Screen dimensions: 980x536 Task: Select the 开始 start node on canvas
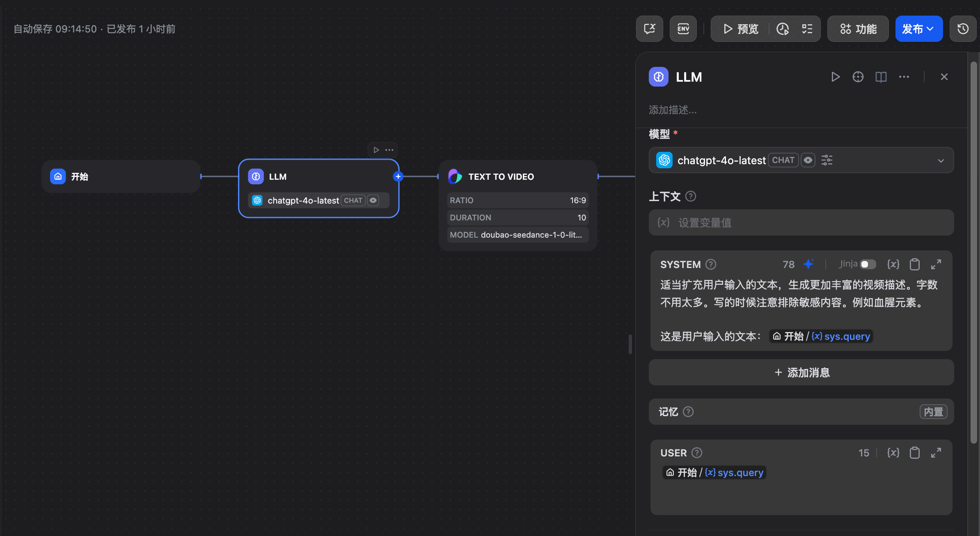point(121,176)
